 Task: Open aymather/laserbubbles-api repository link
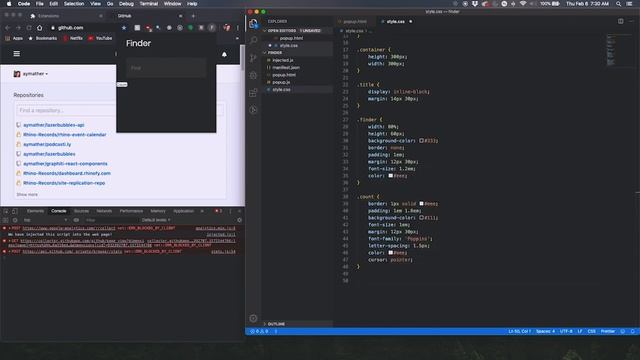(x=53, y=125)
